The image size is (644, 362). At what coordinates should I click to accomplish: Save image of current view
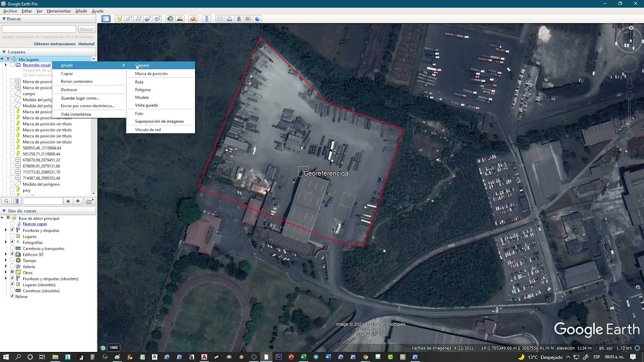point(239,19)
